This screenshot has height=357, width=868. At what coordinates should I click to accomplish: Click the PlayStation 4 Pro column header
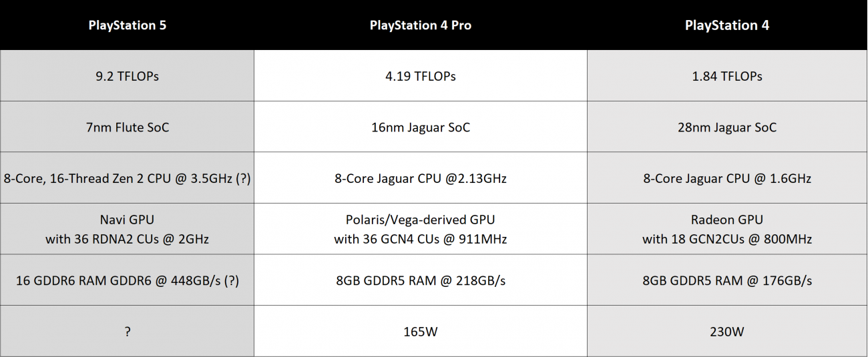pyautogui.click(x=421, y=25)
